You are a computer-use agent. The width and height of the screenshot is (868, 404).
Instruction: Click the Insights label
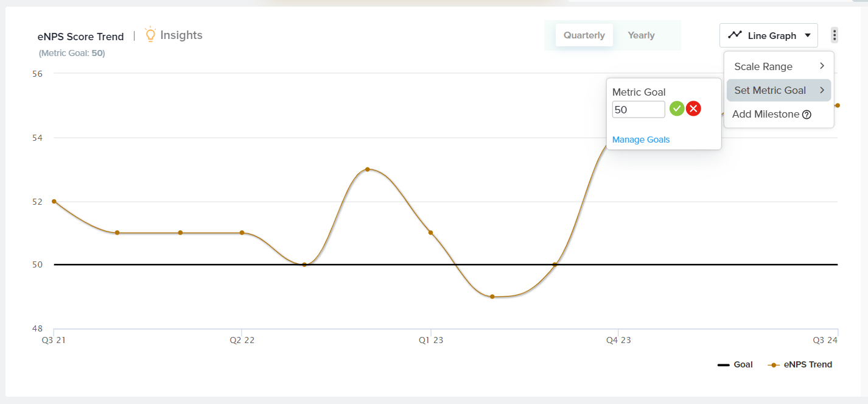181,35
